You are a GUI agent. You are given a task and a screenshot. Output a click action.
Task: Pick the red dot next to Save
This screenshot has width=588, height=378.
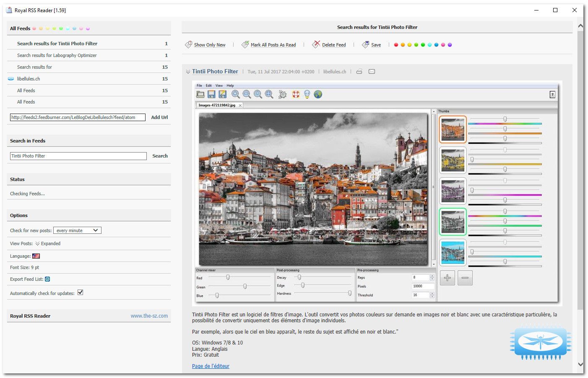pyautogui.click(x=396, y=45)
